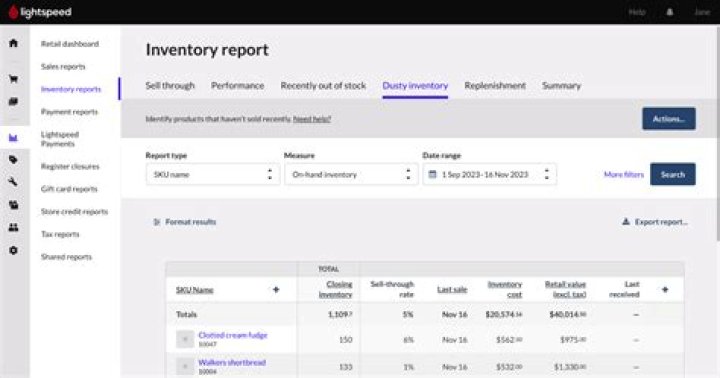This screenshot has width=720, height=378.
Task: Open the price tag Catalog icon
Action: [13, 159]
